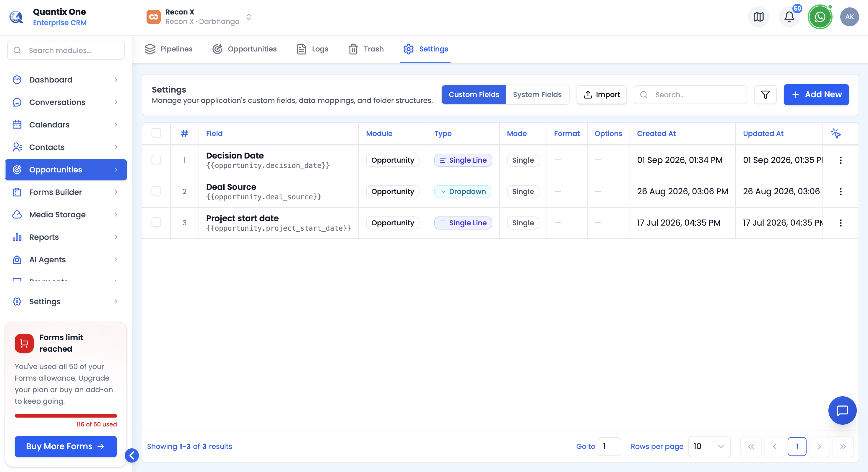Go to last page double-arrow

click(843, 447)
